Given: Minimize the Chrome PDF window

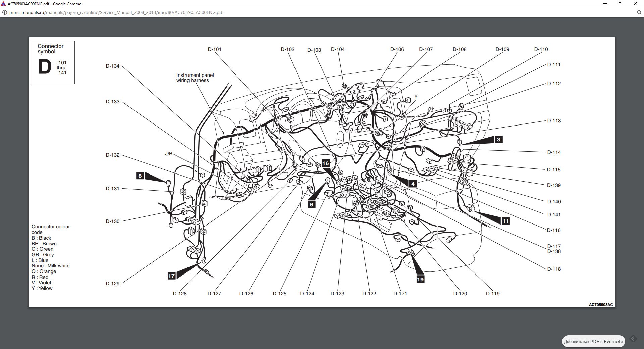Looking at the screenshot, I should [x=605, y=4].
